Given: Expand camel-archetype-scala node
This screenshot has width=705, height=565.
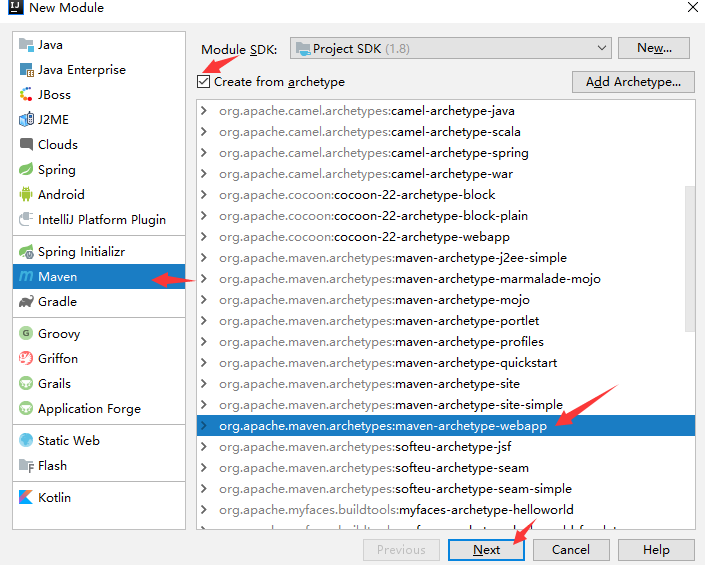Looking at the screenshot, I should 204,132.
